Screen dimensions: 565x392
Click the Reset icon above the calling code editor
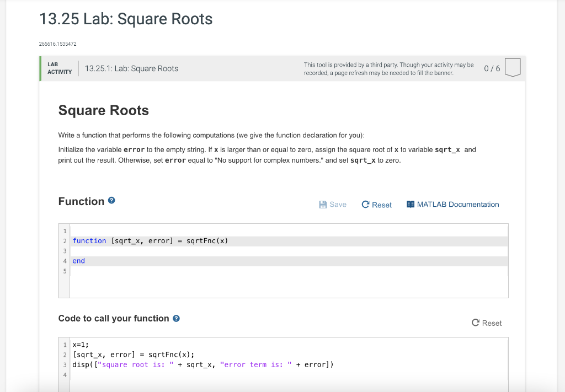click(x=475, y=323)
